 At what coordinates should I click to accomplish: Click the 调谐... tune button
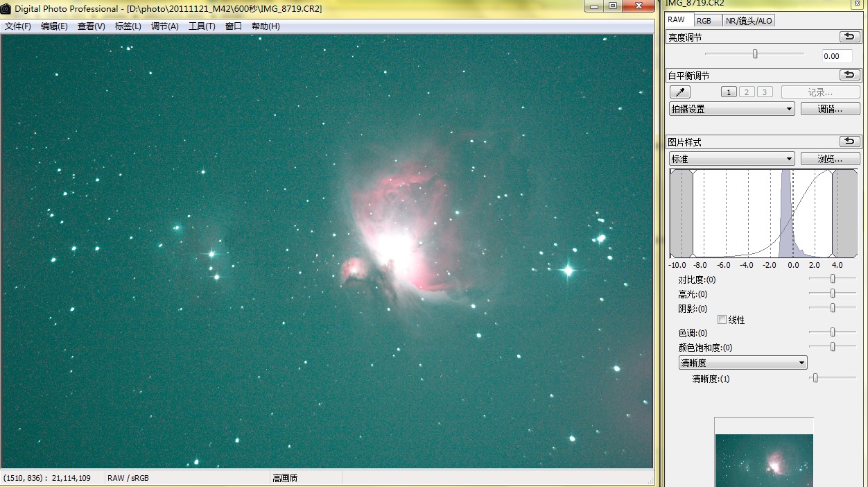point(830,109)
